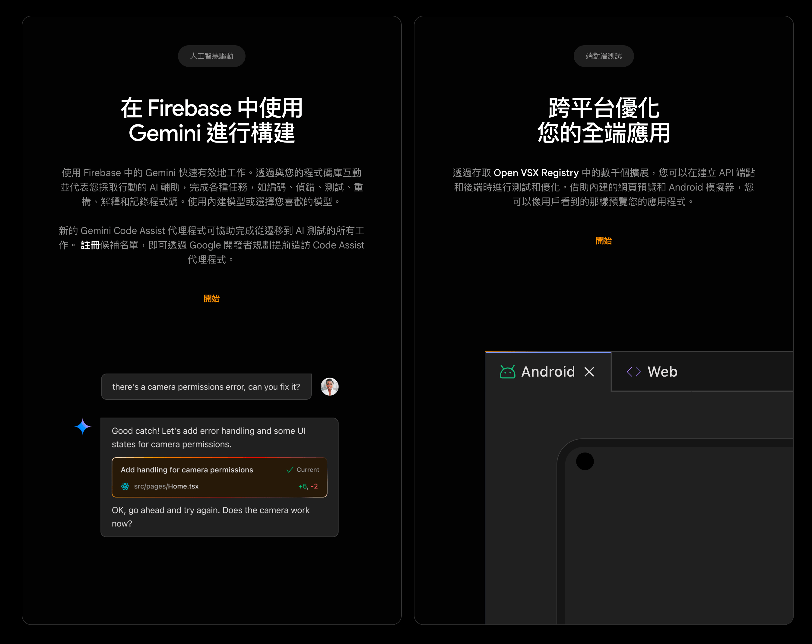Open the Open VSX Registry link
The width and height of the screenshot is (812, 644).
[536, 173]
